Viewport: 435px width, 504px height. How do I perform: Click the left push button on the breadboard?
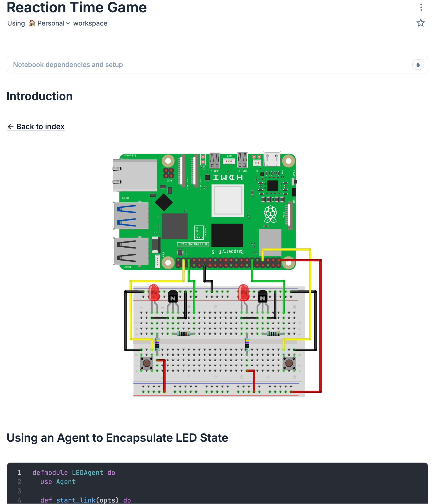click(146, 363)
